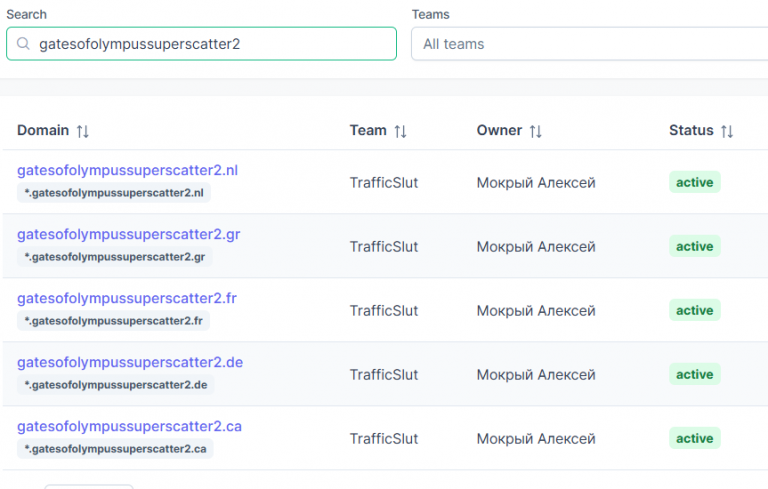The image size is (768, 489).
Task: Sort by Domain column arrows
Action: point(82,131)
